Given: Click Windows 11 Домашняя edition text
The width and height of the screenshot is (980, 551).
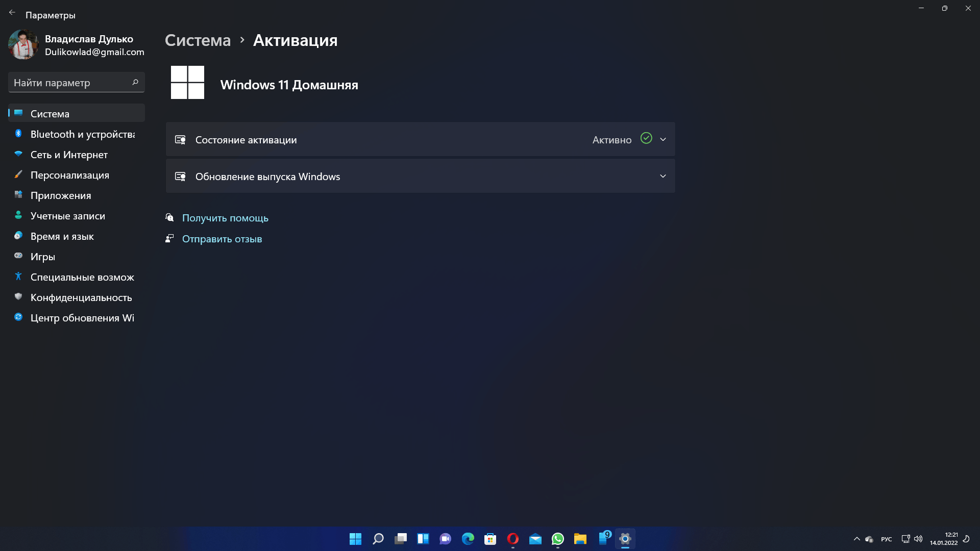Looking at the screenshot, I should tap(289, 85).
